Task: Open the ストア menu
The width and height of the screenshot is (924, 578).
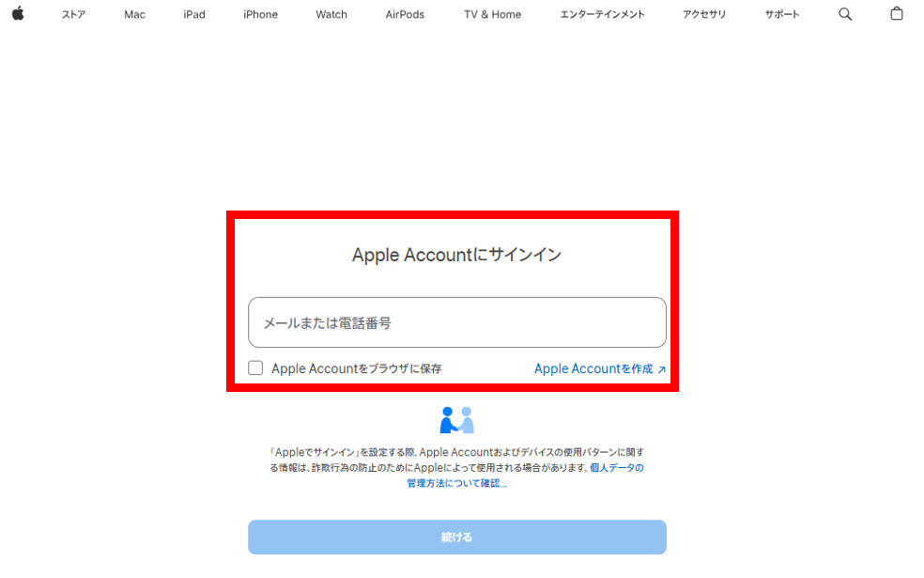Action: 73,14
